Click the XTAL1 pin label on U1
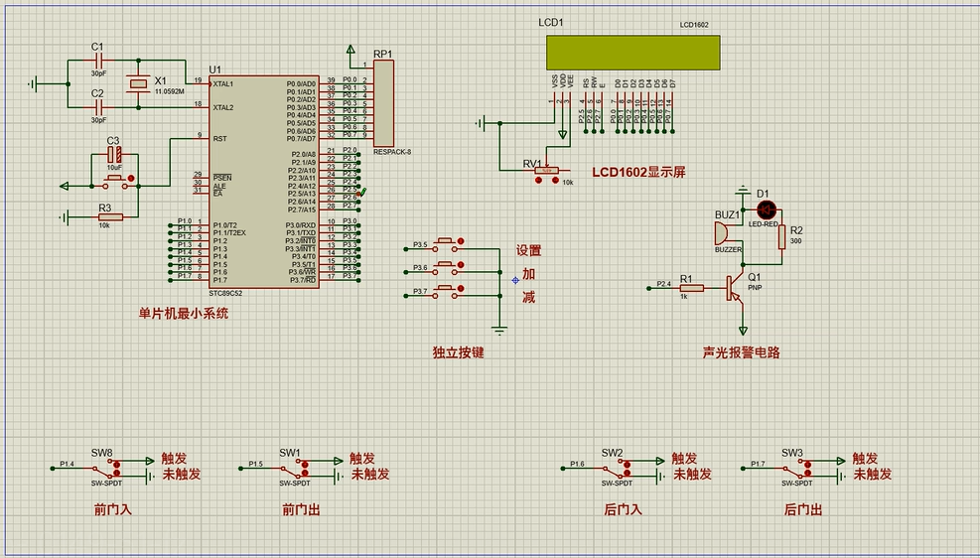The image size is (980, 558). 223,83
